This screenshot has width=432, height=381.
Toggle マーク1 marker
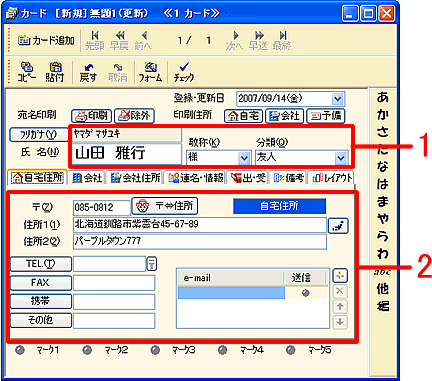pyautogui.click(x=20, y=350)
